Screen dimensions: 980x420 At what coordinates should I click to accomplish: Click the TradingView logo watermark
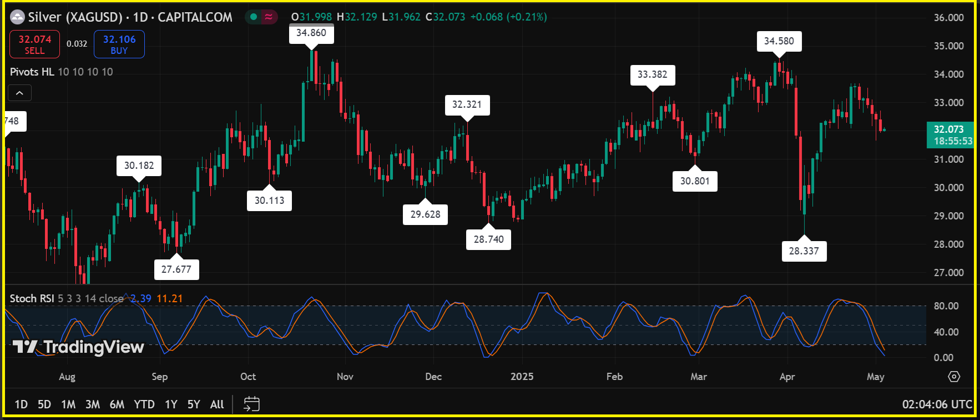[x=78, y=347]
